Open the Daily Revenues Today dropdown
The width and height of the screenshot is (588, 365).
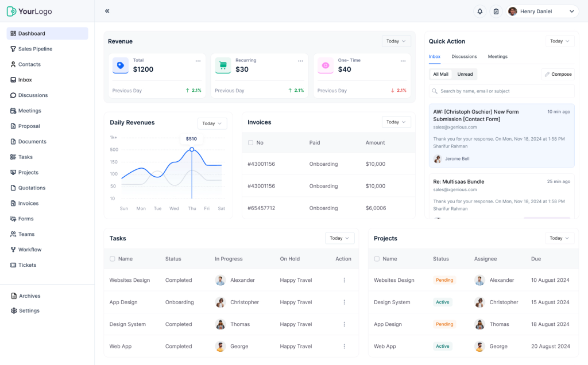[x=212, y=123]
